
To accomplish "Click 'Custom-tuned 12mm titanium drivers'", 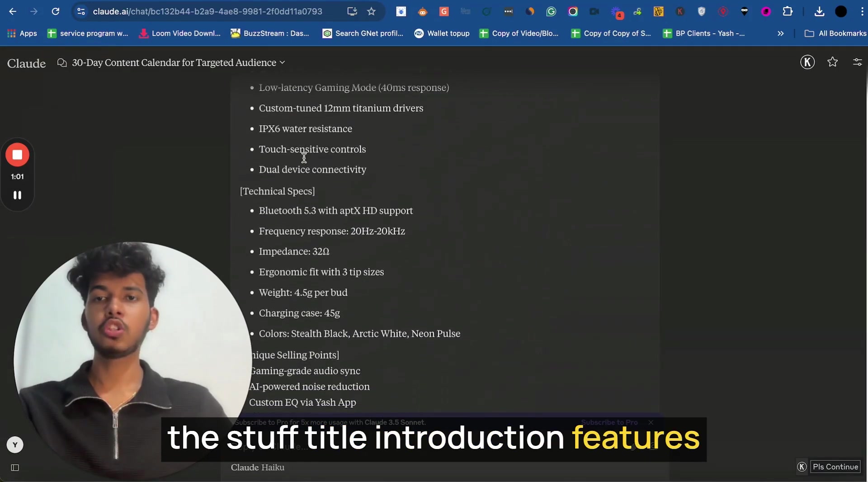I will tap(341, 108).
